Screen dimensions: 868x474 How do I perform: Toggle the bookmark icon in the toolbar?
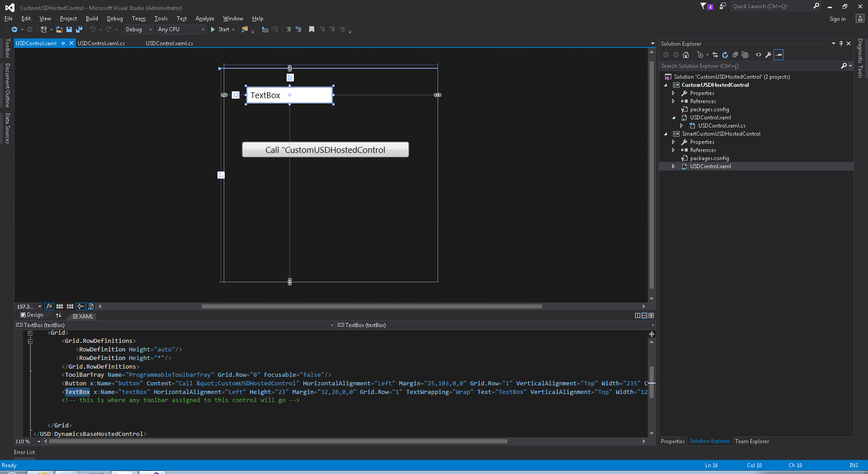(311, 29)
